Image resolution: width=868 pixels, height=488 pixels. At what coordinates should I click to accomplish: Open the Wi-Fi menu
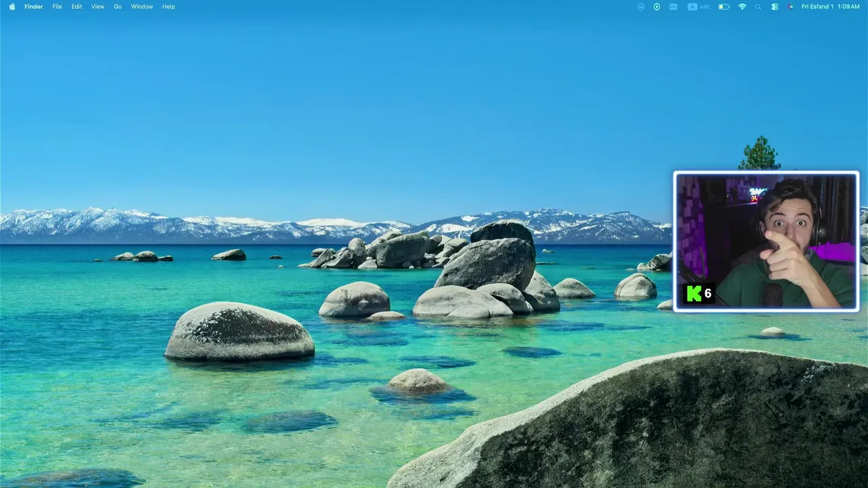[742, 6]
